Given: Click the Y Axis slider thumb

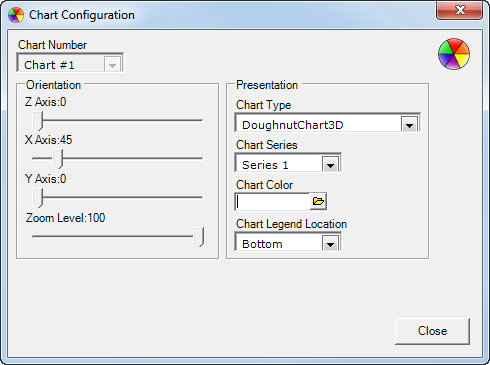Looking at the screenshot, I should tap(38, 198).
